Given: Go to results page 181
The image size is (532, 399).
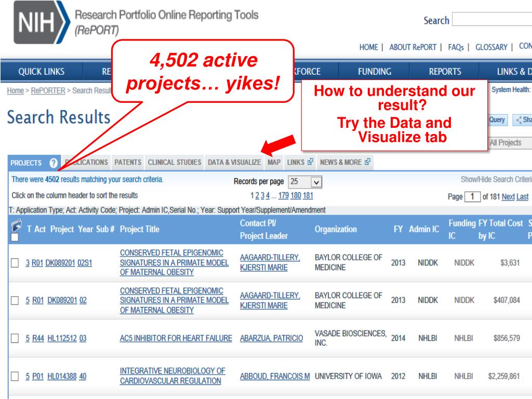Looking at the screenshot, I should pyautogui.click(x=308, y=196).
